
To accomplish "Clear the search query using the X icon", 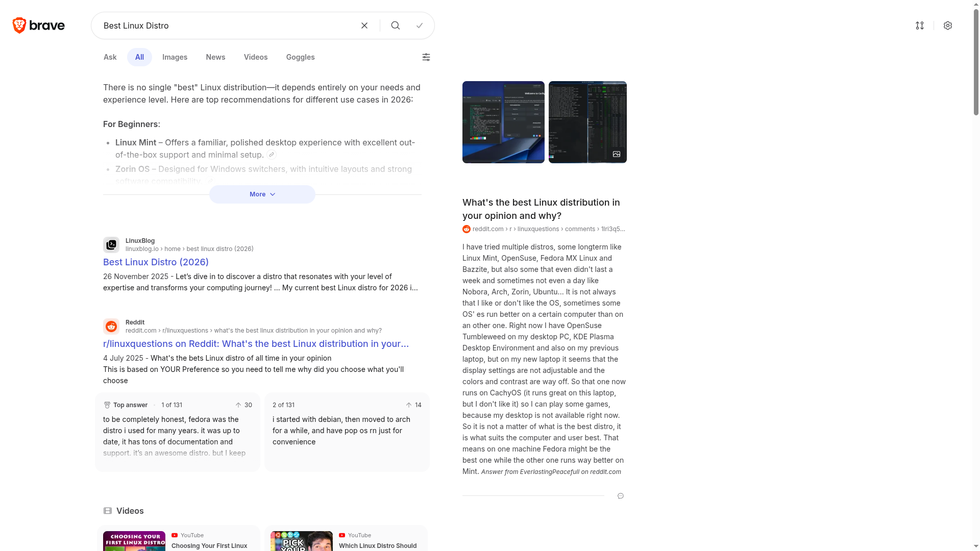I will 364,25.
